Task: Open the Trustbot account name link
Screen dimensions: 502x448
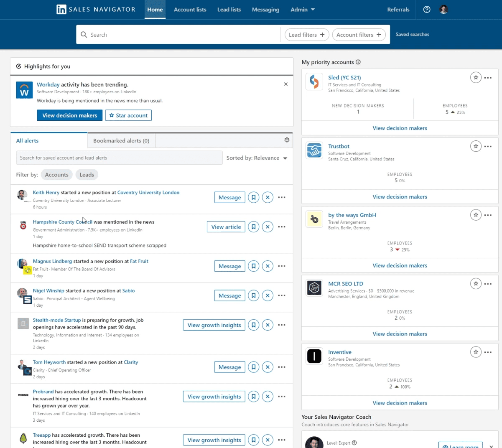Action: (339, 146)
